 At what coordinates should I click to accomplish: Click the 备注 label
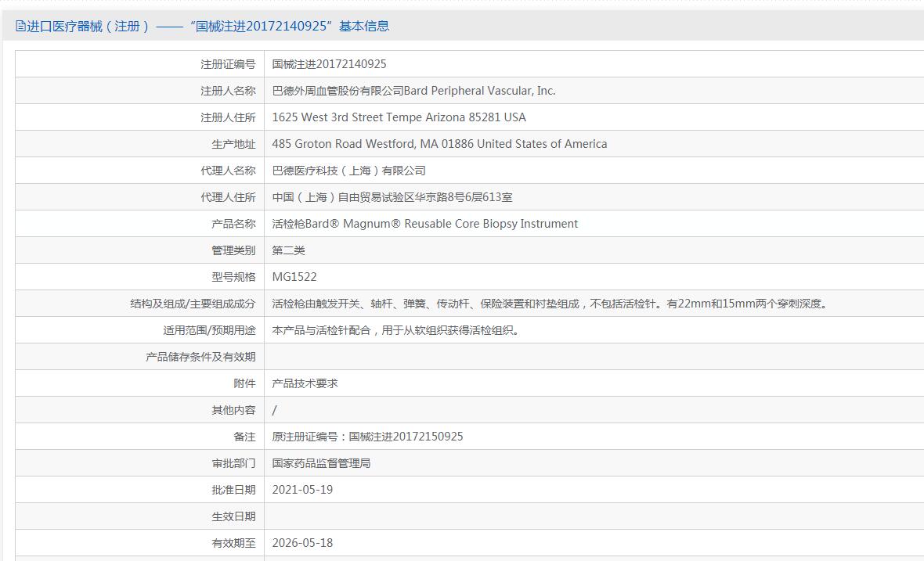(x=244, y=437)
